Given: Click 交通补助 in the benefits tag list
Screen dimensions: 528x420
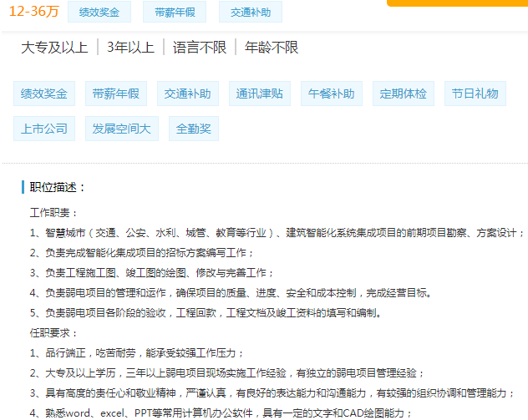Looking at the screenshot, I should tap(187, 94).
